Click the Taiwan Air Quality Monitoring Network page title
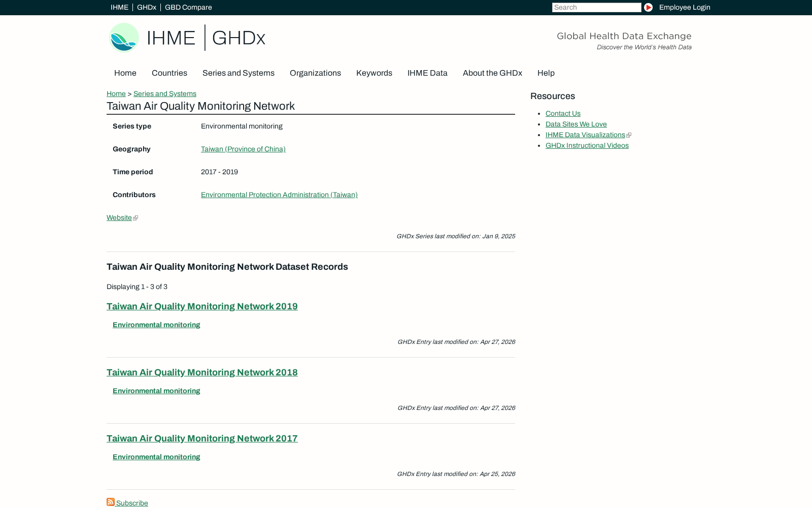812x508 pixels. click(200, 106)
